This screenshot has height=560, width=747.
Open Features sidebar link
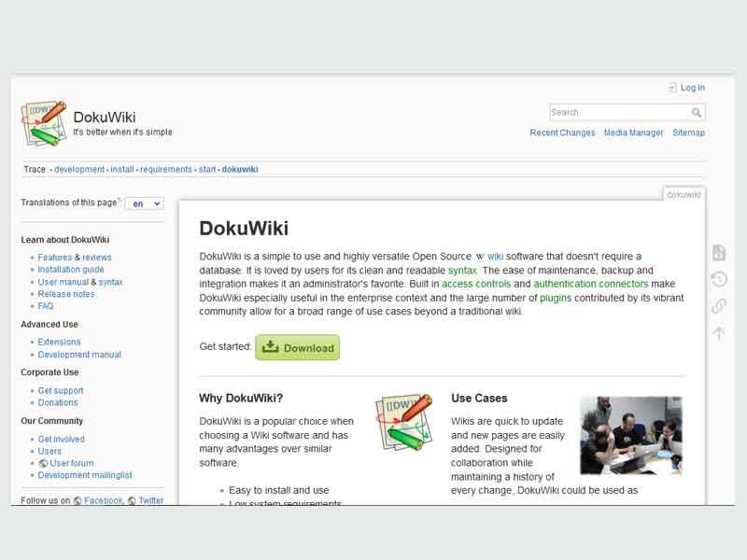[55, 258]
